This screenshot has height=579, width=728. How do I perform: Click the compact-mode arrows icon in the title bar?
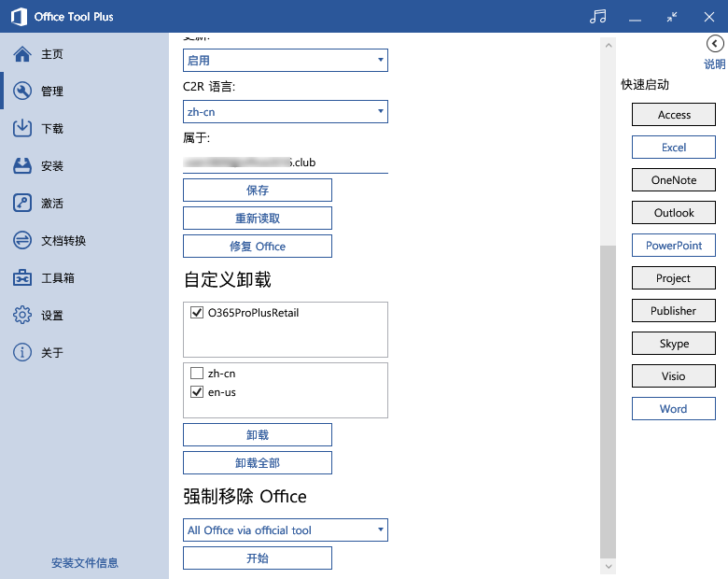pos(672,17)
